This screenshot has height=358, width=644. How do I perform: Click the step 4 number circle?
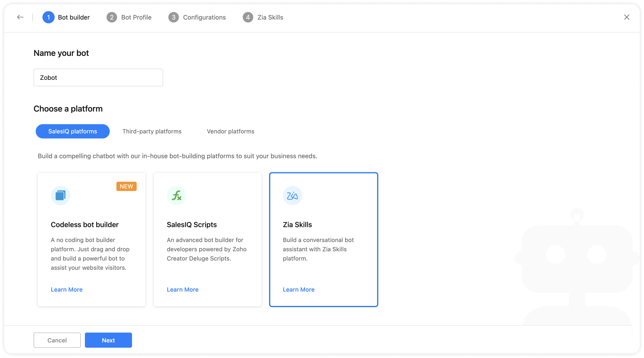[x=248, y=17]
